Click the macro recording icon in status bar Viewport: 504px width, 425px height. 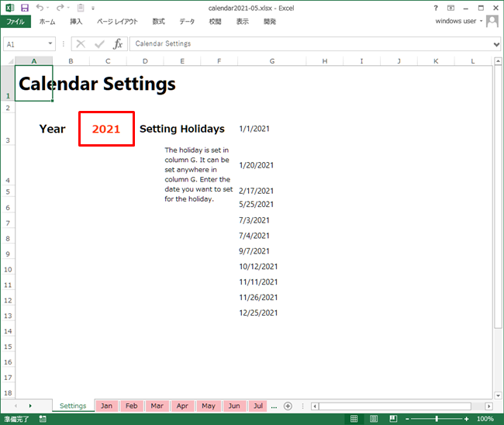tap(41, 419)
